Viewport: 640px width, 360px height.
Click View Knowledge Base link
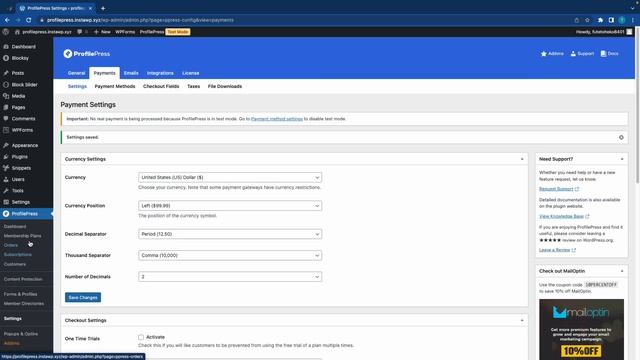[564, 216]
